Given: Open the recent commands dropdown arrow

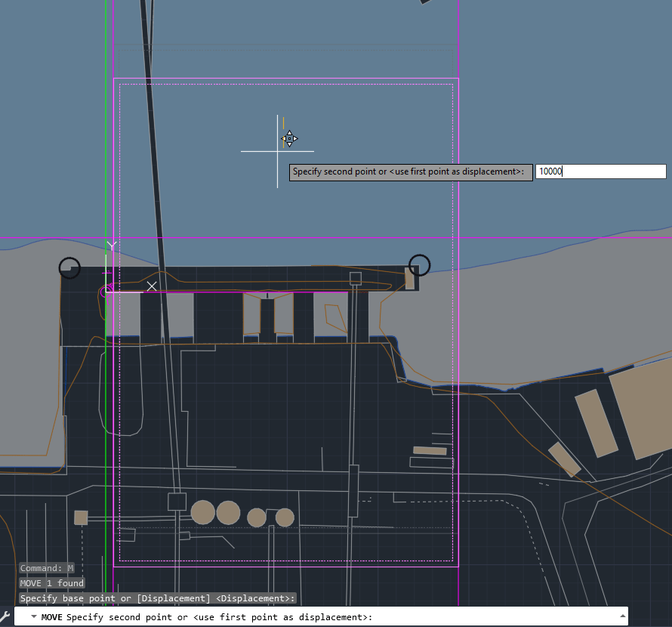Looking at the screenshot, I should coord(34,617).
